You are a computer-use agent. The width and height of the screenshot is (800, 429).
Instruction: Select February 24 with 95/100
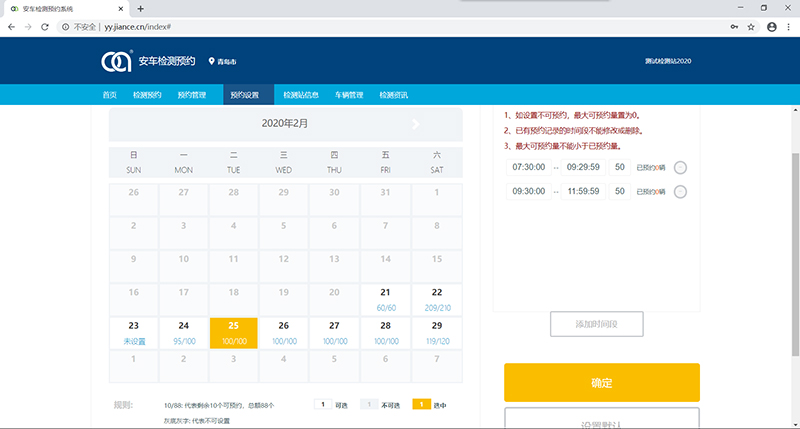(184, 333)
